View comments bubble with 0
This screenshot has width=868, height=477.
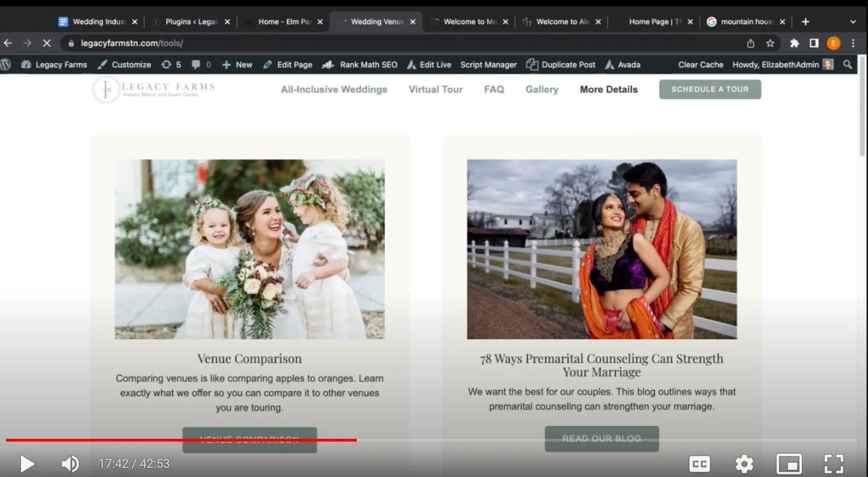[x=201, y=65]
